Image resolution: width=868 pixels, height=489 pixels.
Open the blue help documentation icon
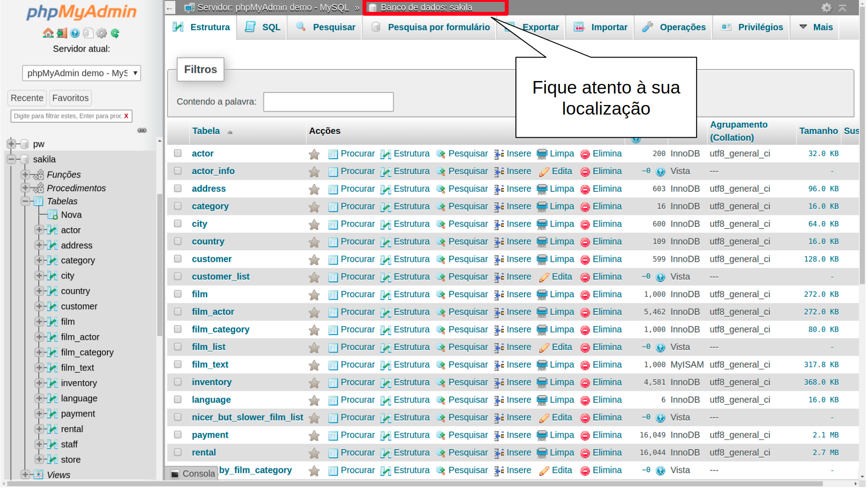(x=75, y=33)
